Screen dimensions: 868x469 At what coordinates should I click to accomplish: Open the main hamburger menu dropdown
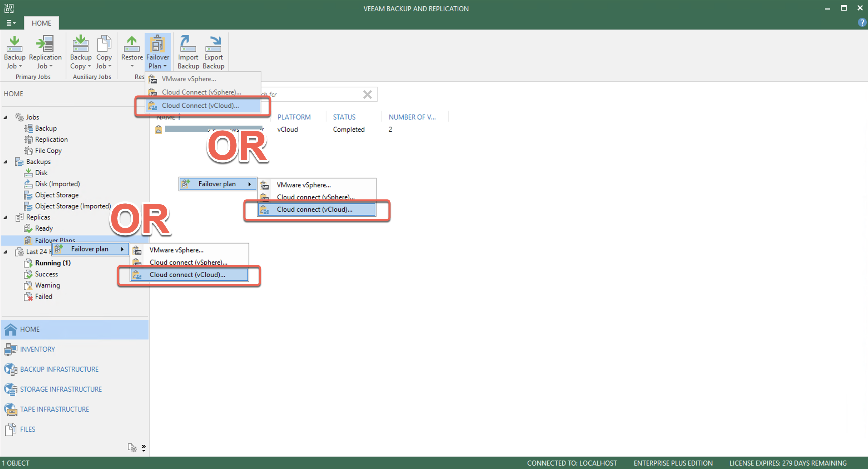point(11,23)
